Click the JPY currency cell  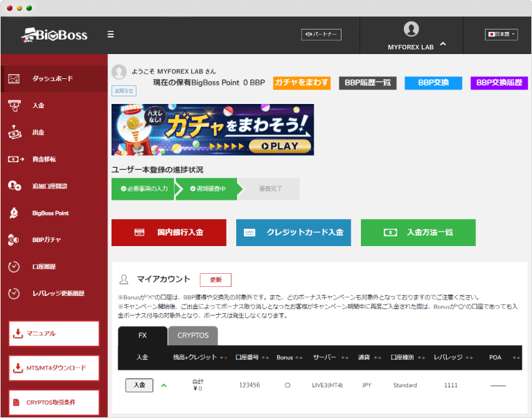coord(366,385)
